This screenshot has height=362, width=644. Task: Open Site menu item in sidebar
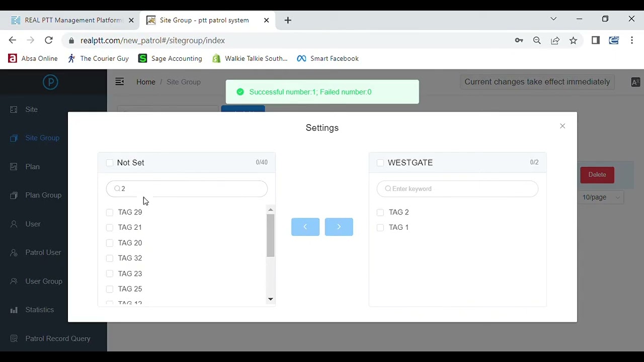(31, 109)
